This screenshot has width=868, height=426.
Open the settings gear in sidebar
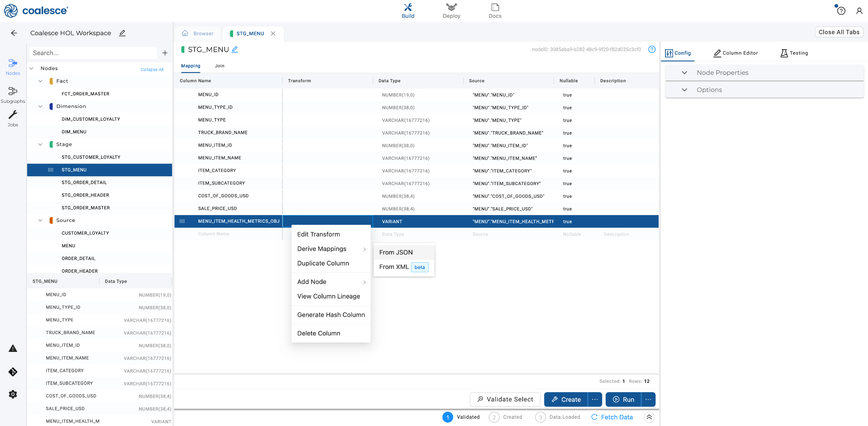click(13, 394)
